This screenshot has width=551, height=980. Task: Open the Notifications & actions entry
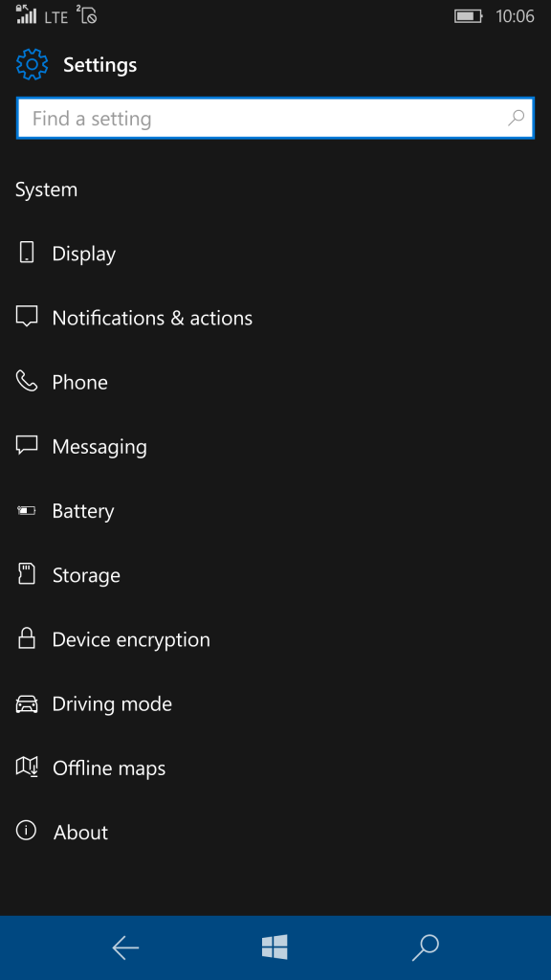153,317
